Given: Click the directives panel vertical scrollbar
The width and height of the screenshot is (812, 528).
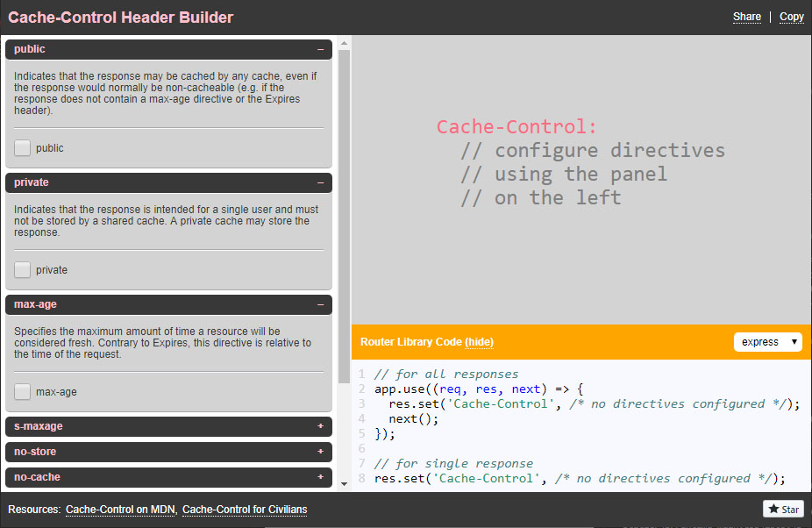Looking at the screenshot, I should pyautogui.click(x=344, y=219).
